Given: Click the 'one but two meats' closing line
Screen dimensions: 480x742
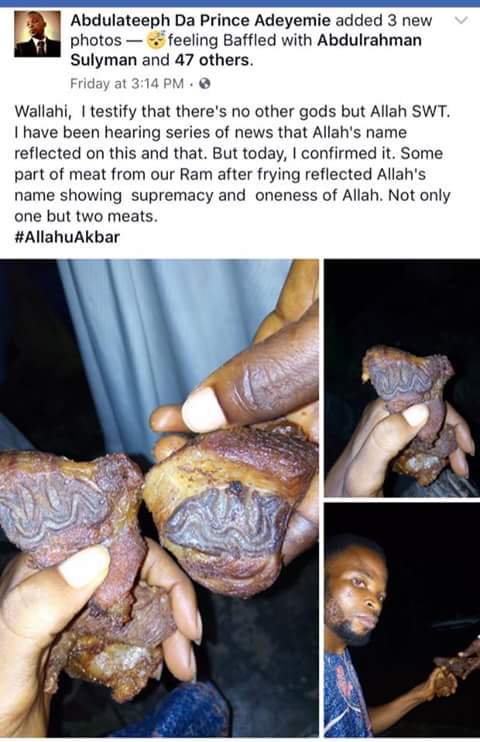Looking at the screenshot, I should coord(85,216).
